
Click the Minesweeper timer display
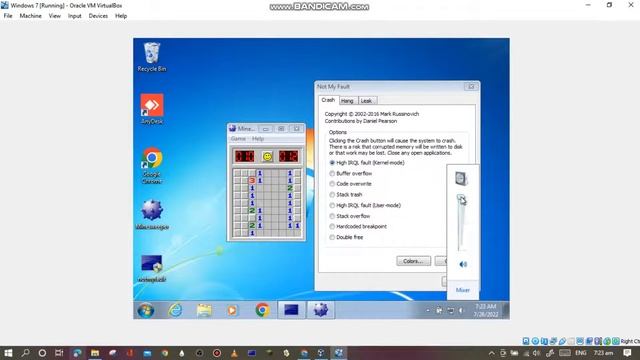pos(289,156)
